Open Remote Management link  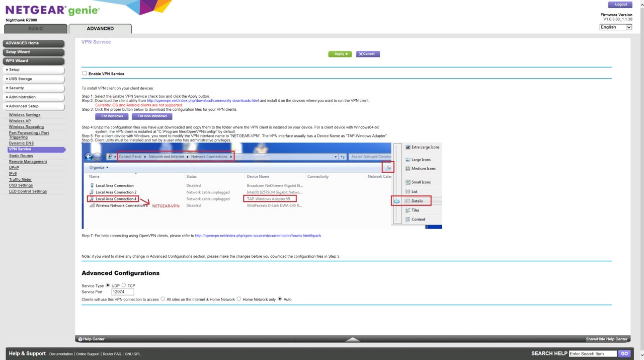click(28, 162)
